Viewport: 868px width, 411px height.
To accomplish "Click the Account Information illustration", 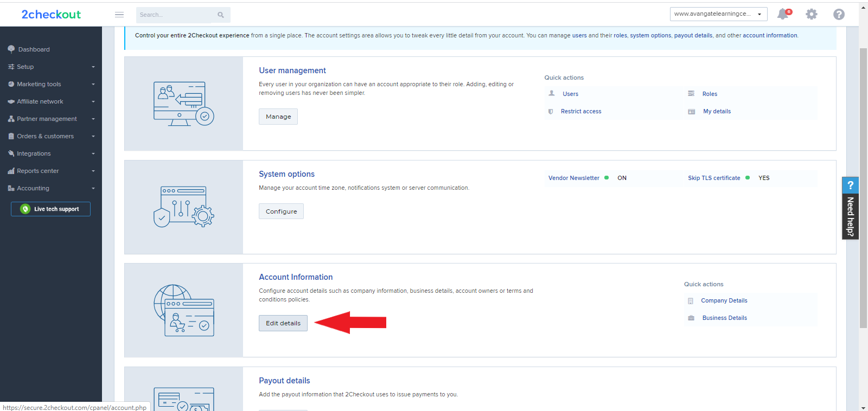I will pyautogui.click(x=183, y=310).
